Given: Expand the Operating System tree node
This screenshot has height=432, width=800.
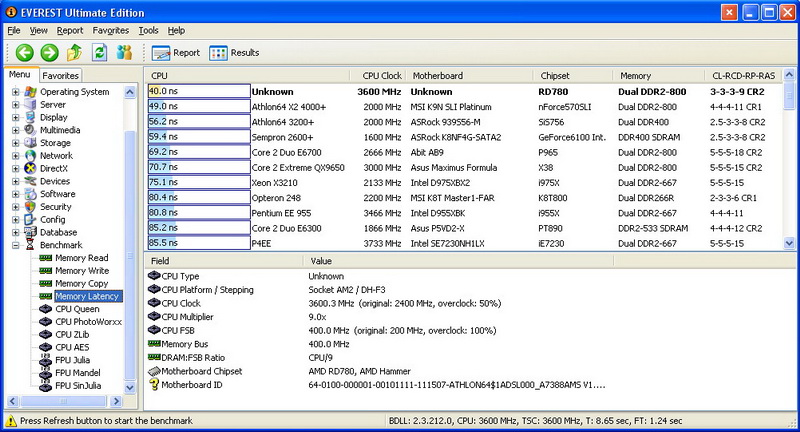Looking at the screenshot, I should click(x=16, y=92).
